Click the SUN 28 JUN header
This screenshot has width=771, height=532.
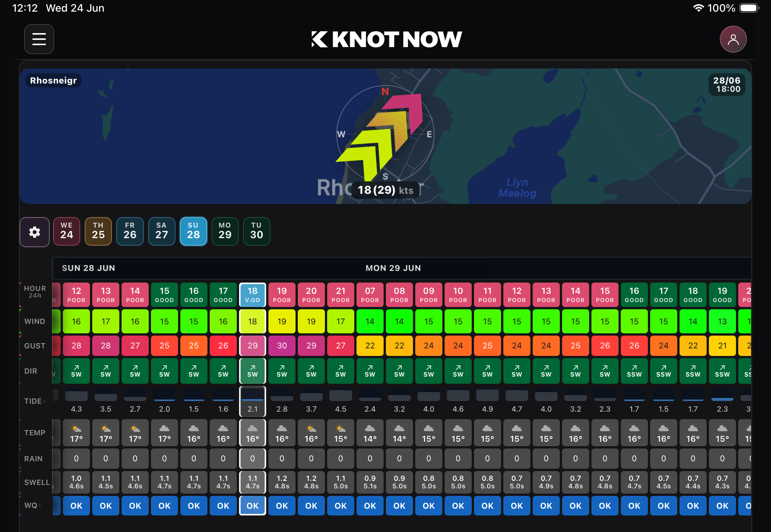pyautogui.click(x=88, y=268)
